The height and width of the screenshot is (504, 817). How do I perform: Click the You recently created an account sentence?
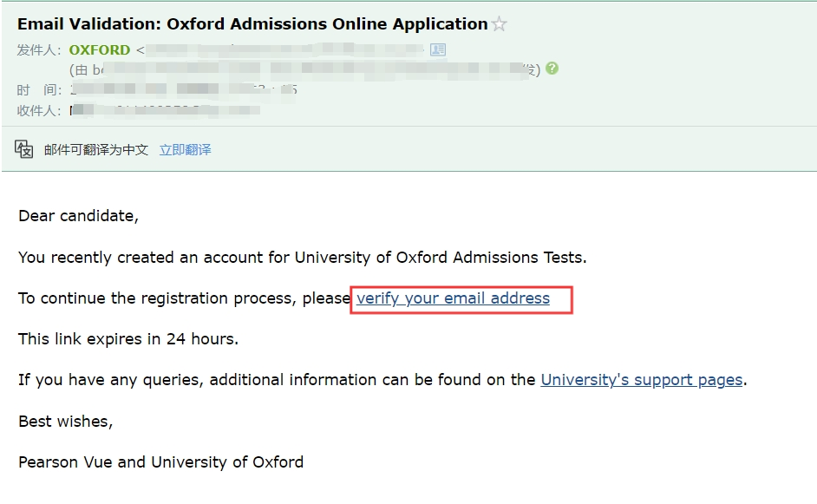[x=302, y=258]
